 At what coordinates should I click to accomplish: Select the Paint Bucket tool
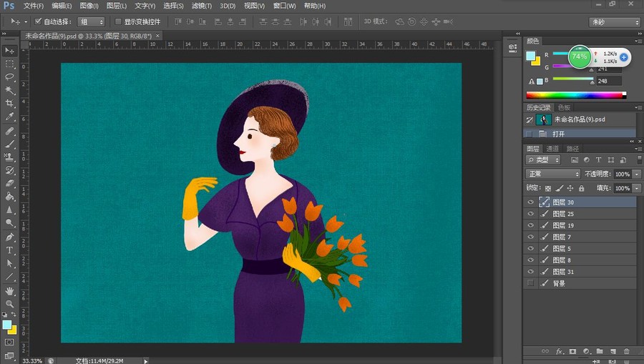(x=9, y=197)
